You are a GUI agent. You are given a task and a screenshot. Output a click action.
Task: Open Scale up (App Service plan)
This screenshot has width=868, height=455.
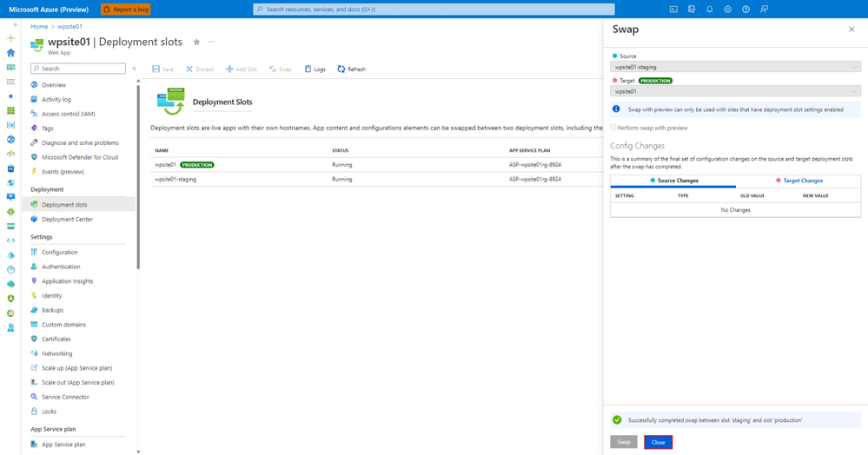tap(78, 368)
